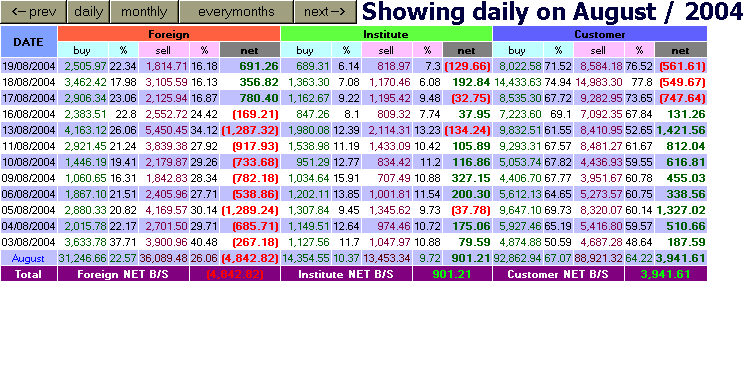This screenshot has width=751, height=384.
Task: Open the everymonths view
Action: [236, 11]
